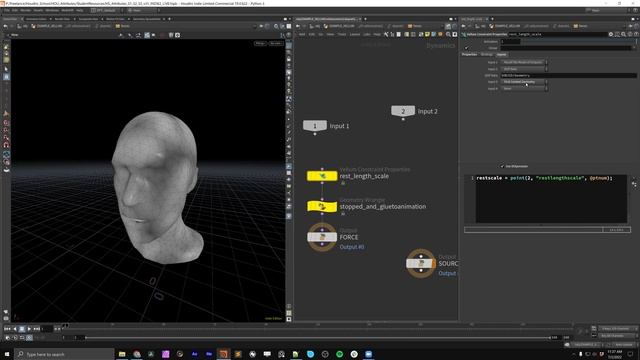Open File Explorer from the taskbar
640x360 pixels.
click(122, 354)
